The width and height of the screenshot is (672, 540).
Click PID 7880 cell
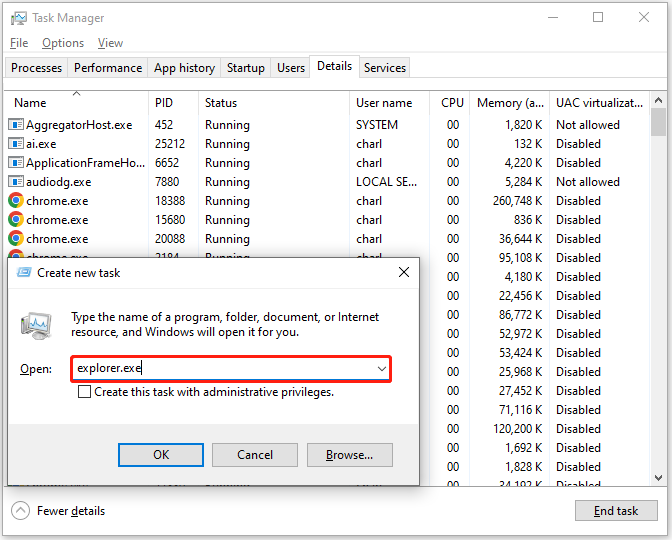(x=167, y=182)
